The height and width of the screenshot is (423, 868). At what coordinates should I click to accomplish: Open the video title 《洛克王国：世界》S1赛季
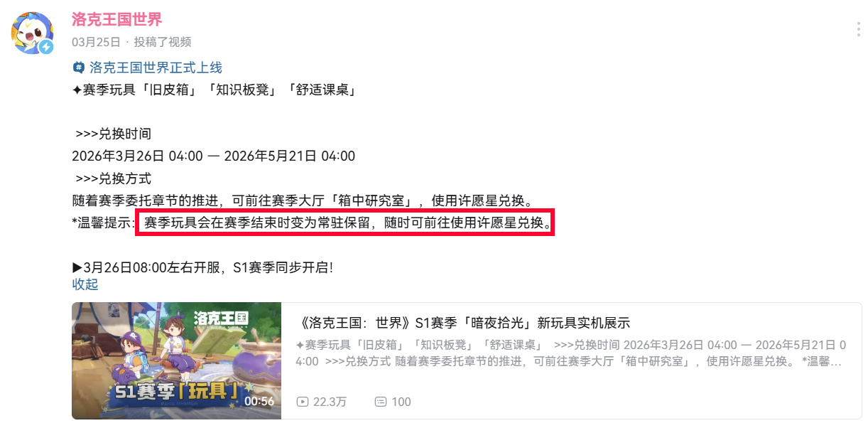pos(464,323)
